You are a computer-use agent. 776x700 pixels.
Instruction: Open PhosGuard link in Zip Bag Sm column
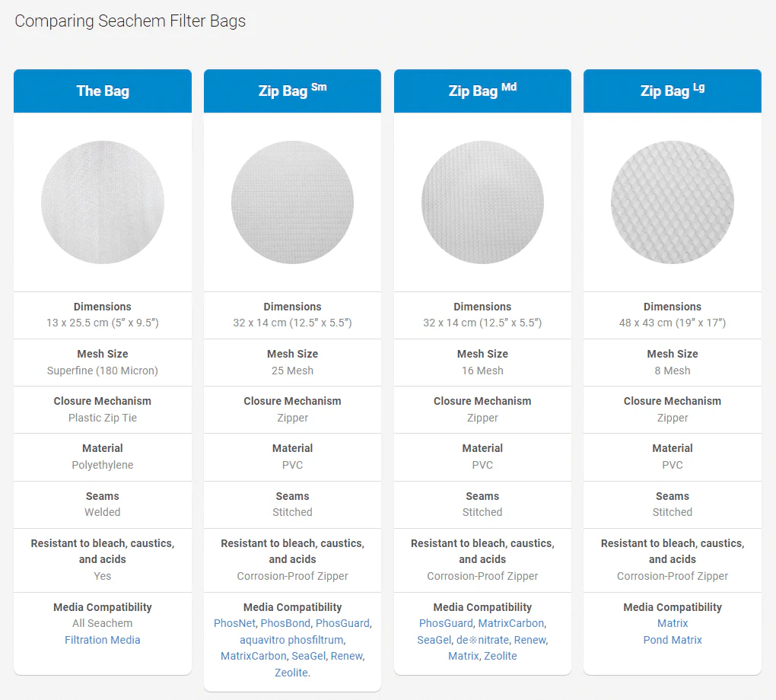tap(342, 623)
